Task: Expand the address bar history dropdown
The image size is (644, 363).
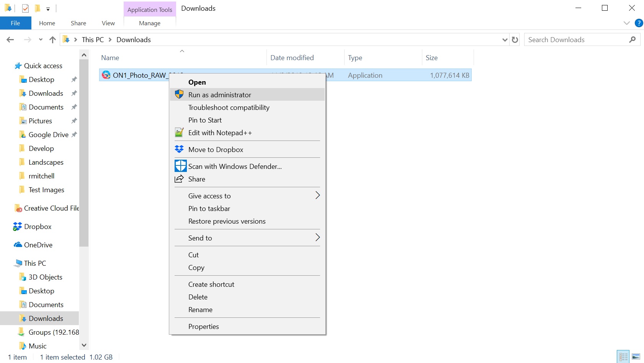Action: click(x=505, y=40)
